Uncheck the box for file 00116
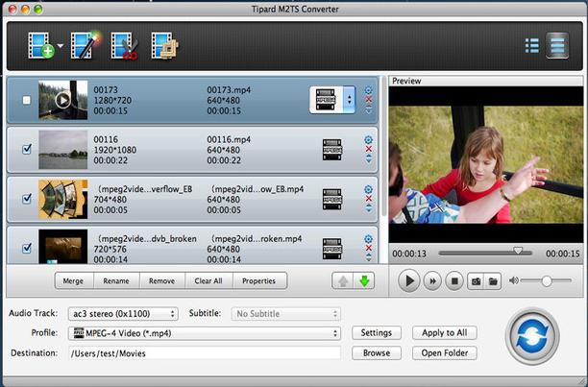This screenshot has height=387, width=588. coord(27,149)
